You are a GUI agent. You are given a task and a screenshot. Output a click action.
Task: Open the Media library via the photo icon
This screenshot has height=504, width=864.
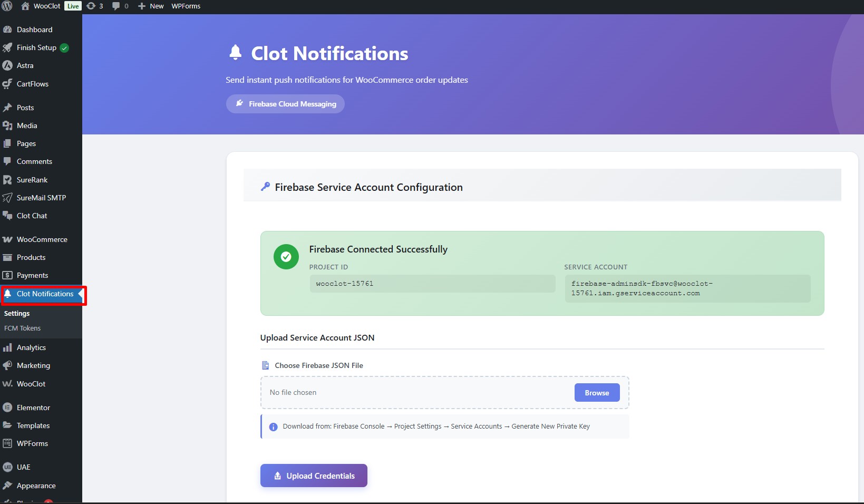click(8, 125)
